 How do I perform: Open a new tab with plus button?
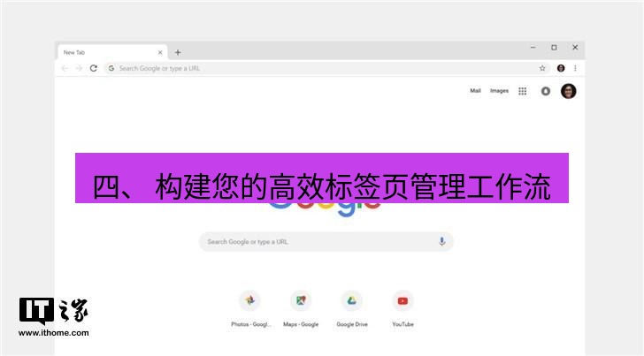coord(178,52)
